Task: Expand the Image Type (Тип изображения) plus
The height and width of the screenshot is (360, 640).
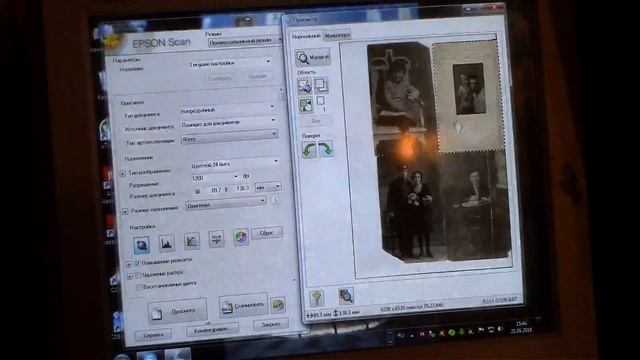Action: click(122, 173)
